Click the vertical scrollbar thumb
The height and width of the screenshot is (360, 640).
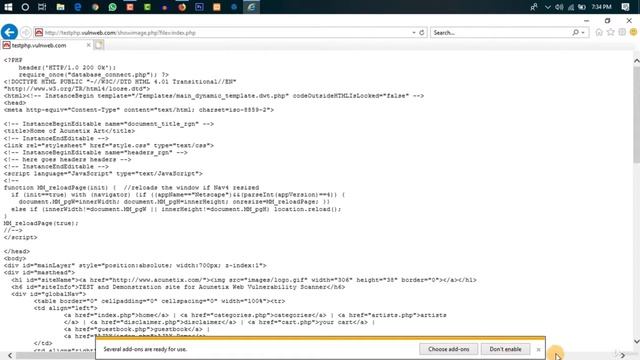pos(636,114)
